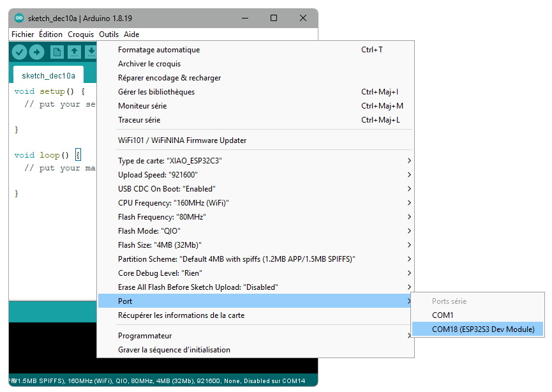Screen dimensions: 552x392
Task: Click Récupérer les informations de la carte
Action: tap(181, 315)
